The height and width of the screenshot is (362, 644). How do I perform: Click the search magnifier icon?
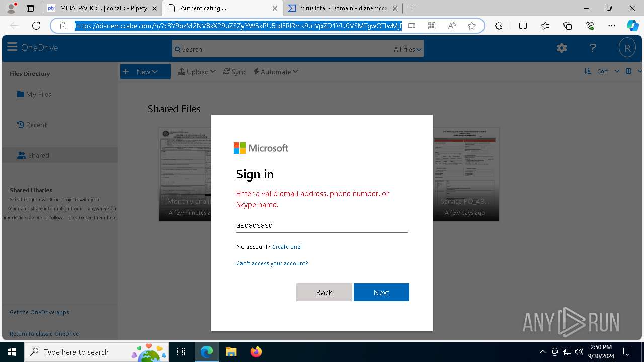pos(177,49)
